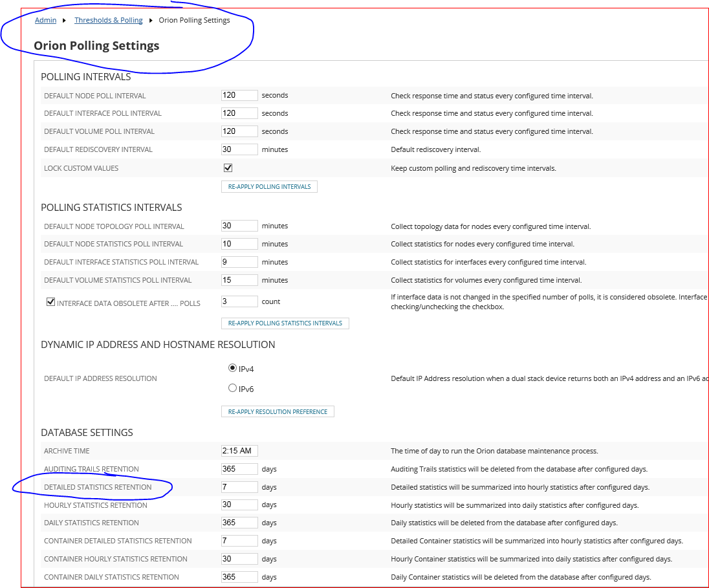Click the Default Node Statistics Poll Interval field

pos(239,244)
